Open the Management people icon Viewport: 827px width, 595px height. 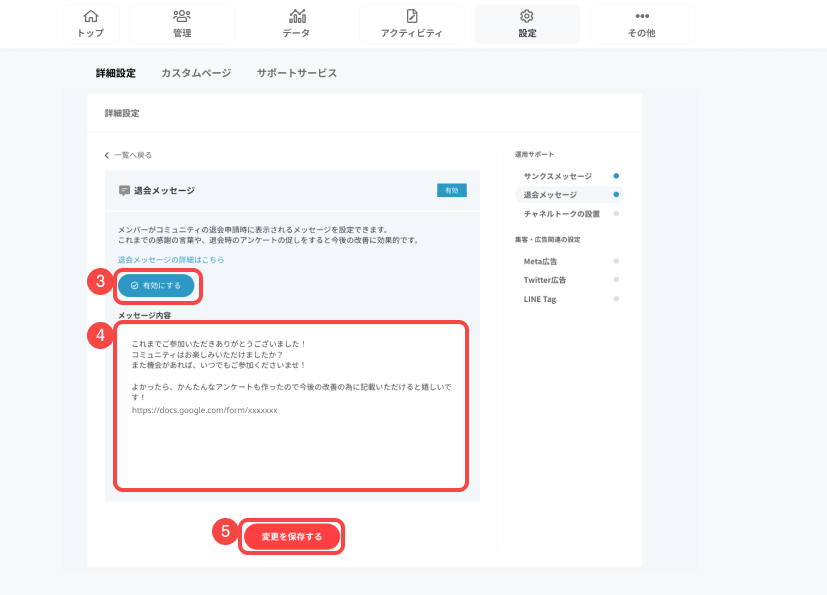(x=181, y=16)
